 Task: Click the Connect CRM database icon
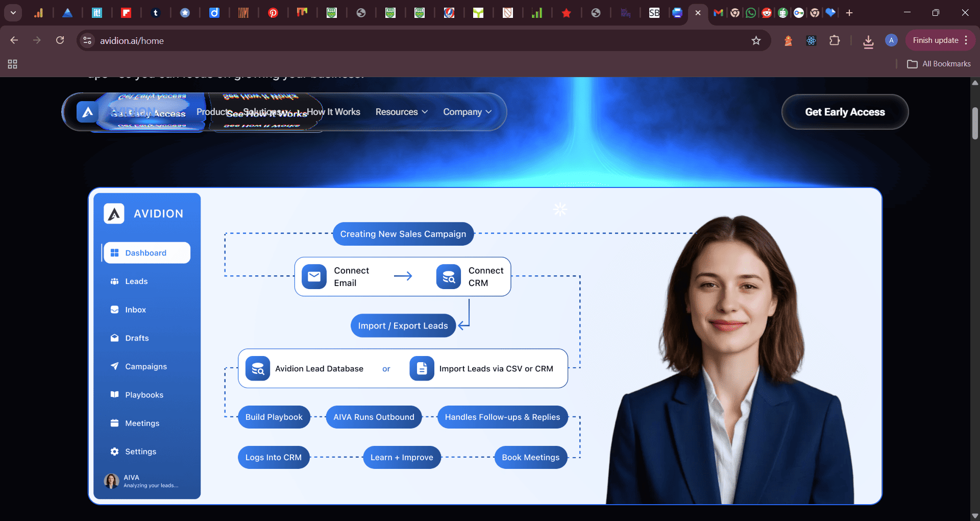[449, 276]
